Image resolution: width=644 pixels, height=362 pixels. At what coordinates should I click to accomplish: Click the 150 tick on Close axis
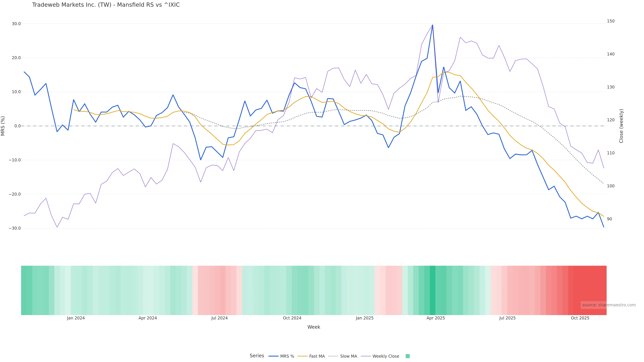pyautogui.click(x=610, y=21)
